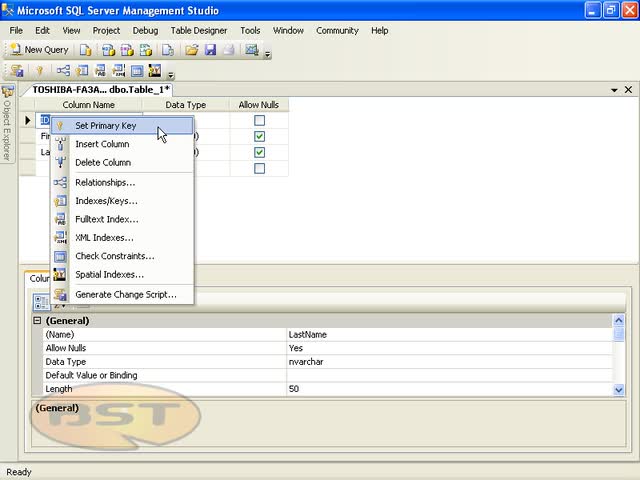The image size is (640, 480).
Task: Expand the Object Explorer side panel
Action: point(7,124)
